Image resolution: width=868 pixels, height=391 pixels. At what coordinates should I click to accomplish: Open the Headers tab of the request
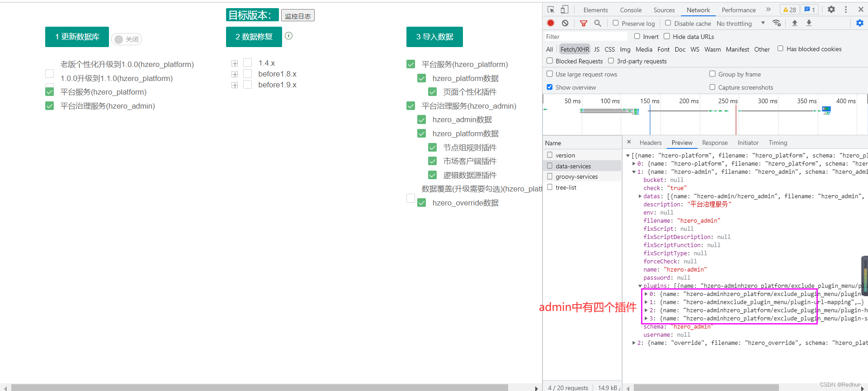651,143
